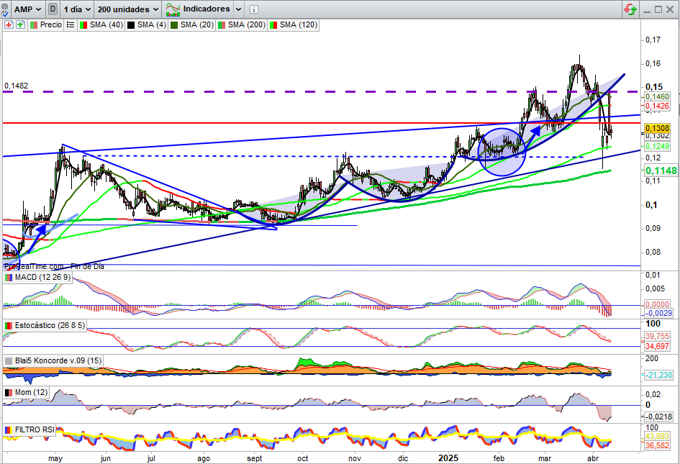680x464 pixels.
Task: Click the list settings icon after Precio
Action: point(70,25)
